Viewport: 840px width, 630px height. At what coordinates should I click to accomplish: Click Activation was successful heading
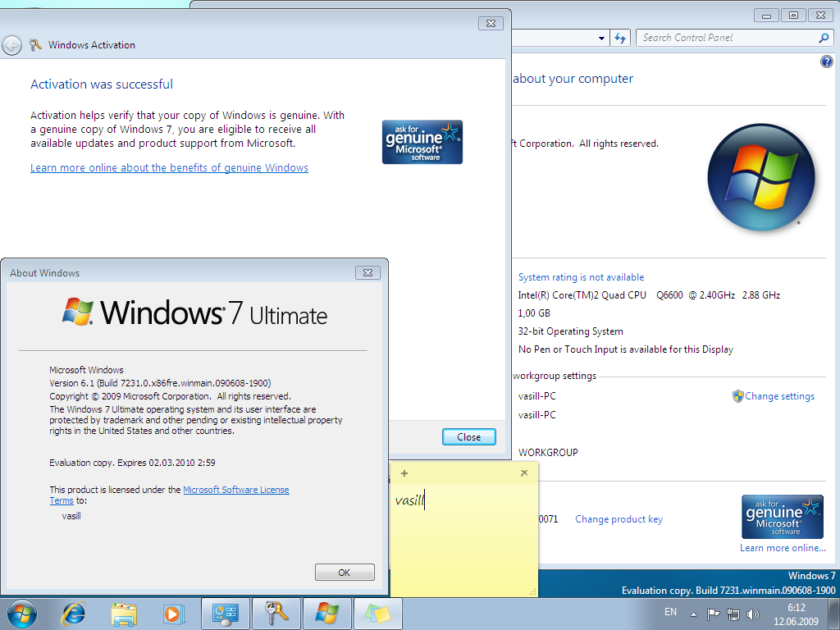point(102,84)
